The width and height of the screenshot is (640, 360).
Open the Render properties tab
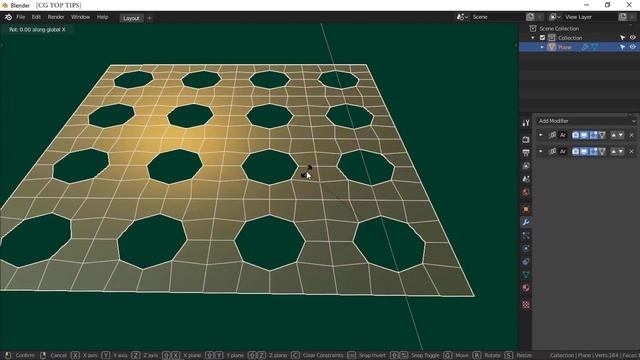pos(526,140)
